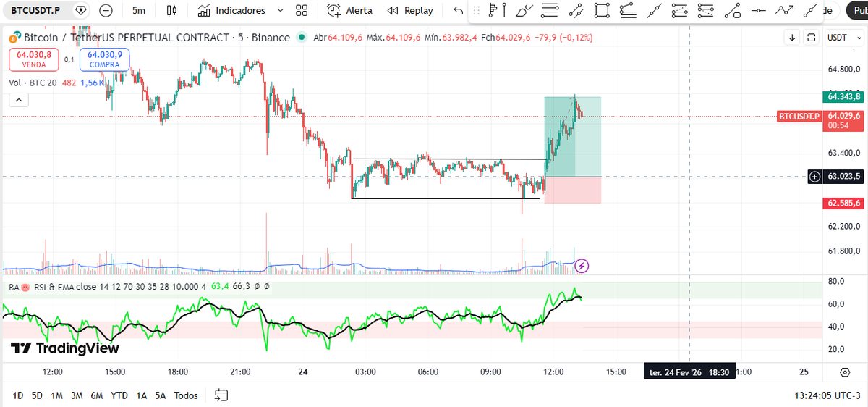
Task: Grab the drawing favorites toolbar drag handle
Action: [477, 10]
